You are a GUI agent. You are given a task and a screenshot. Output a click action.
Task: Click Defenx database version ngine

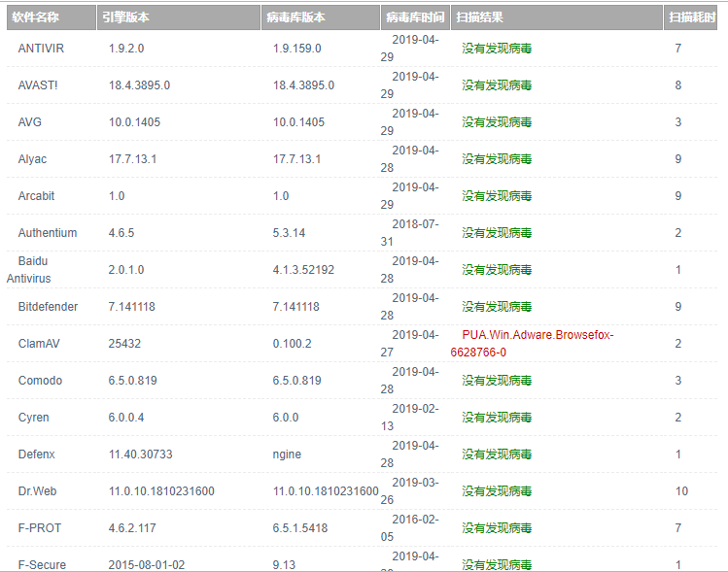pyautogui.click(x=287, y=454)
